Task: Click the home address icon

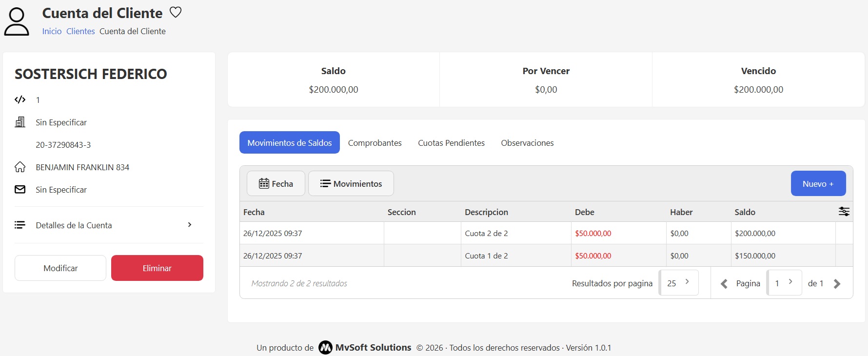Action: tap(20, 167)
